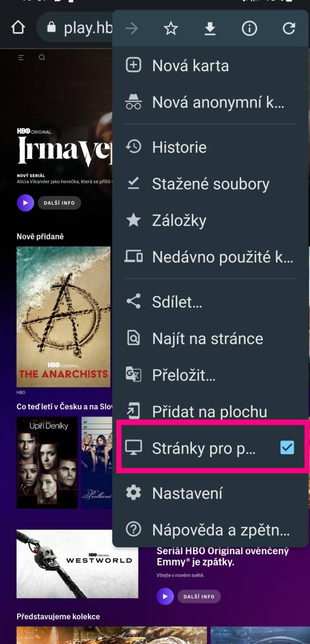Screen dimensions: 310x644
Task: Tap DALŠÍ INFO button under Westworld
Action: pyautogui.click(x=199, y=596)
